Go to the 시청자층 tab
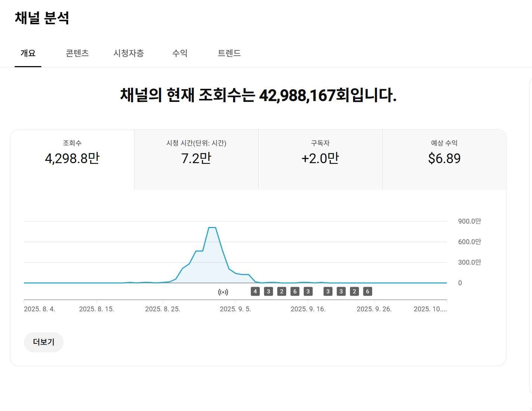The height and width of the screenshot is (411, 532). coord(129,53)
